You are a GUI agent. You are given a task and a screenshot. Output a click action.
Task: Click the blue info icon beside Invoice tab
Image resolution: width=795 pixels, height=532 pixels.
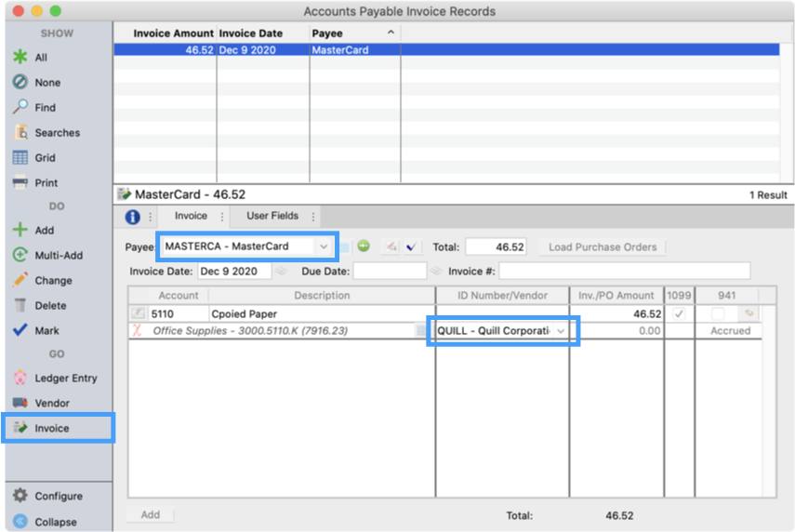[132, 217]
